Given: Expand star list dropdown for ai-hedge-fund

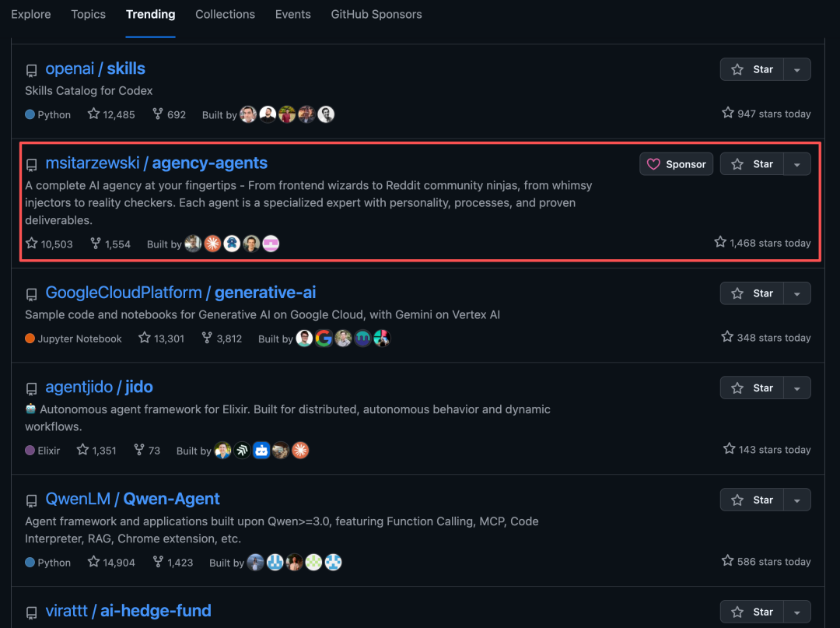Looking at the screenshot, I should coord(797,612).
